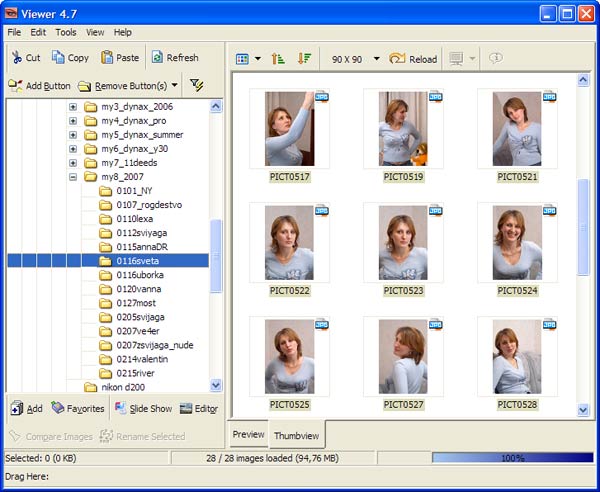The height and width of the screenshot is (492, 600).
Task: Click the Cut scissors button
Action: pyautogui.click(x=27, y=58)
